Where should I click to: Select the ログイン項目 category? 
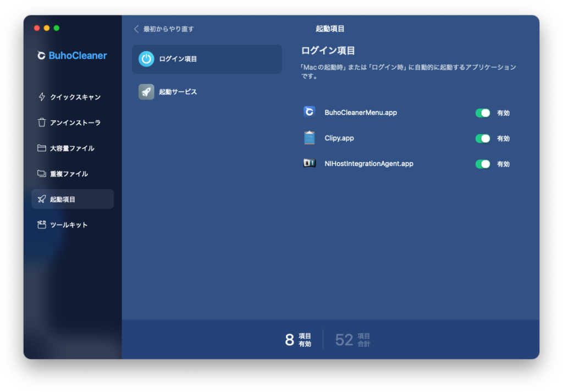(x=207, y=59)
